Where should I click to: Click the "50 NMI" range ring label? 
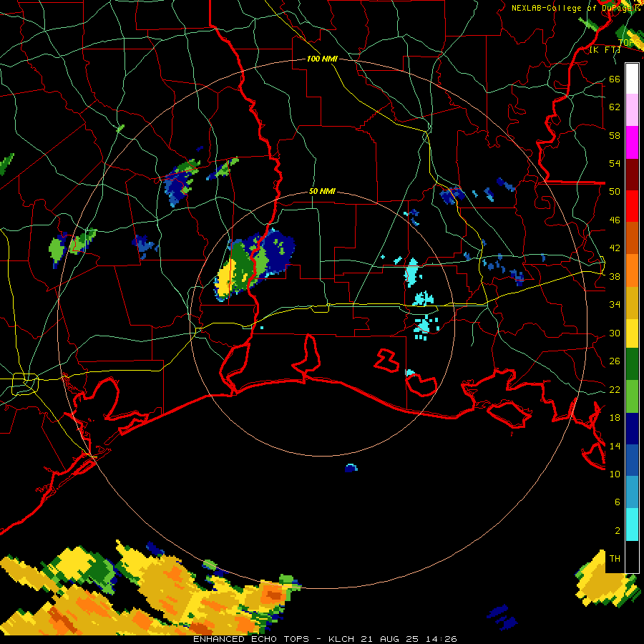(322, 191)
